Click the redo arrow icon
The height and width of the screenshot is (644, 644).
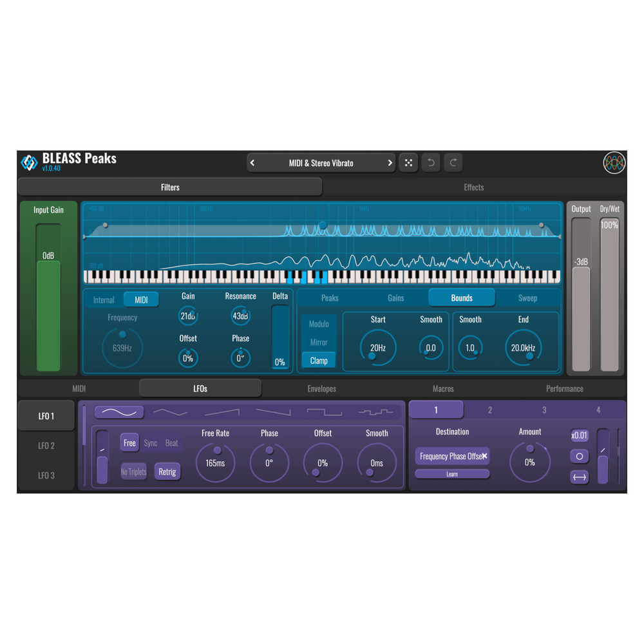click(x=453, y=163)
